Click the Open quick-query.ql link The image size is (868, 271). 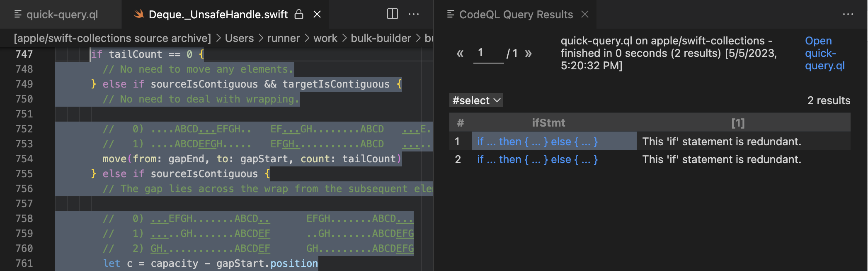point(824,53)
